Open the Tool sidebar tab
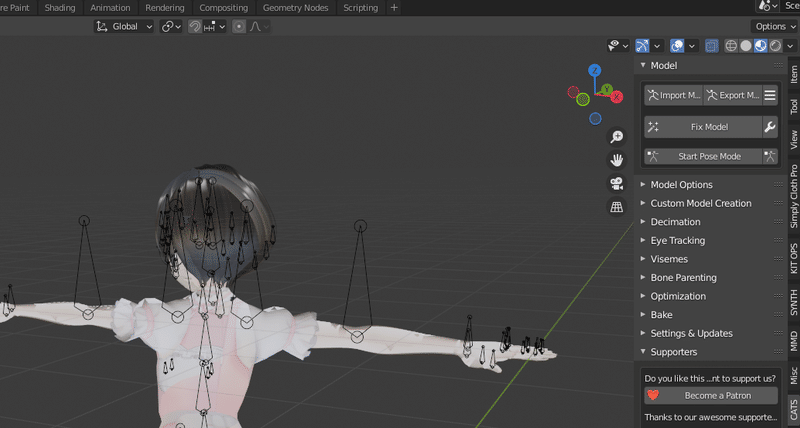This screenshot has width=800, height=428. (x=794, y=106)
